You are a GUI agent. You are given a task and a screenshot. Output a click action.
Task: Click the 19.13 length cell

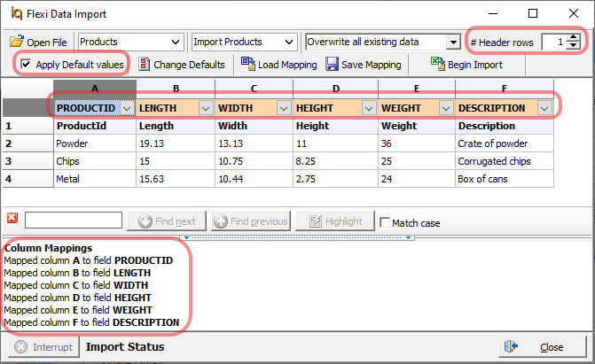176,143
